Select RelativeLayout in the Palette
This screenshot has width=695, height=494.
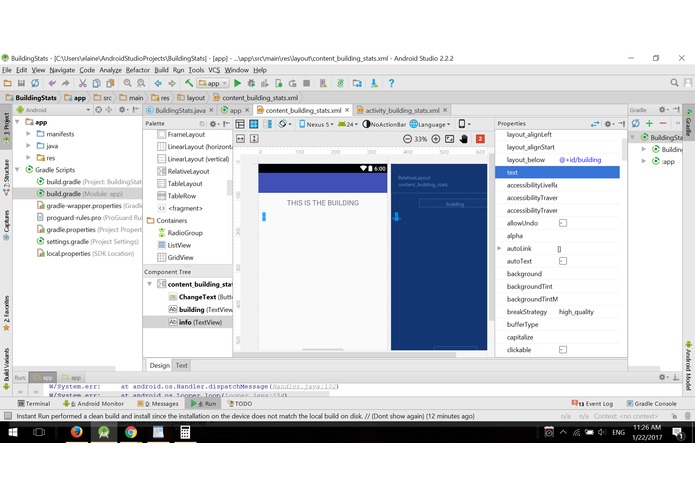184,171
